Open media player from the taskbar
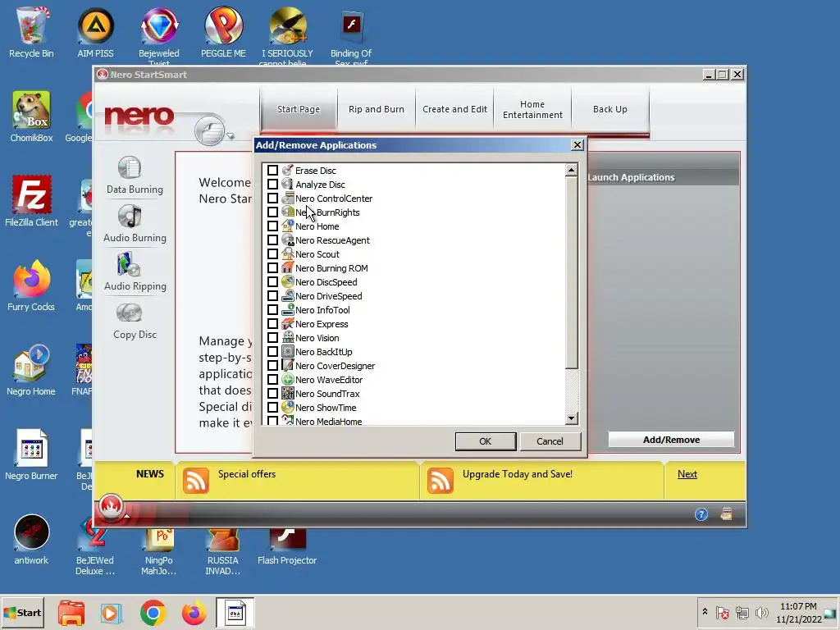 (x=112, y=612)
